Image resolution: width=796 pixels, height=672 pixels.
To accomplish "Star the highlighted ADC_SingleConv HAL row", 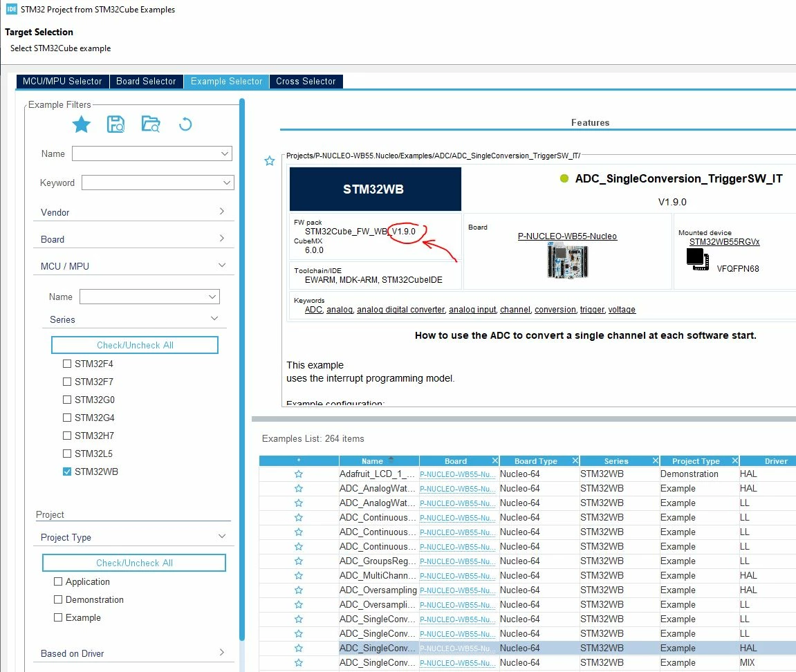I will [x=299, y=648].
